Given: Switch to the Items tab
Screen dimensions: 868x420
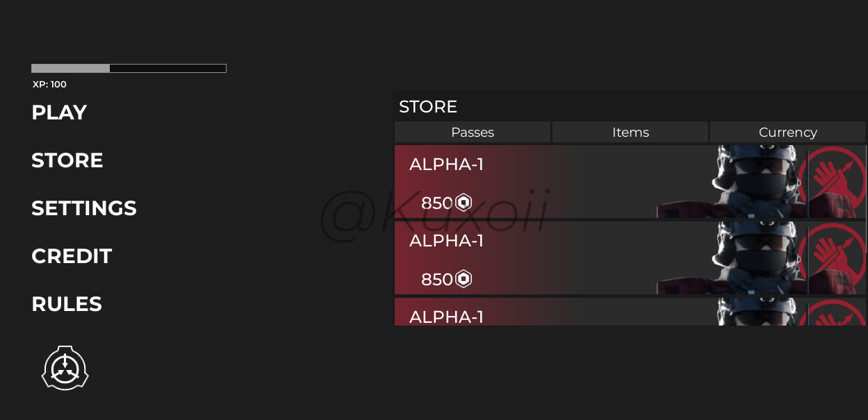Looking at the screenshot, I should tap(630, 132).
